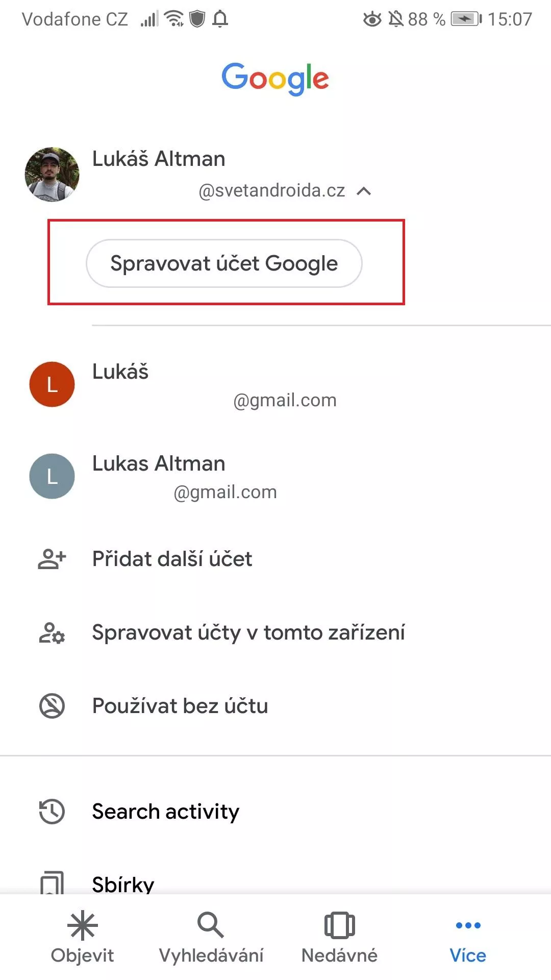Tap the Search activity clock icon
Image resolution: width=551 pixels, height=980 pixels.
pos(52,811)
